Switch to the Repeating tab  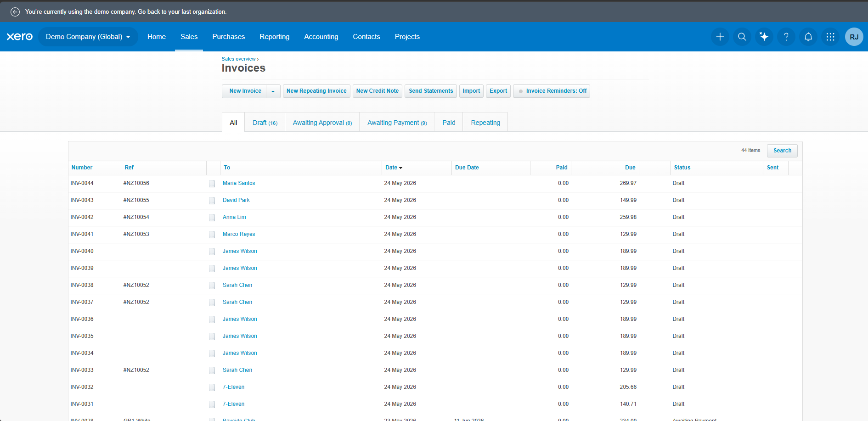485,123
